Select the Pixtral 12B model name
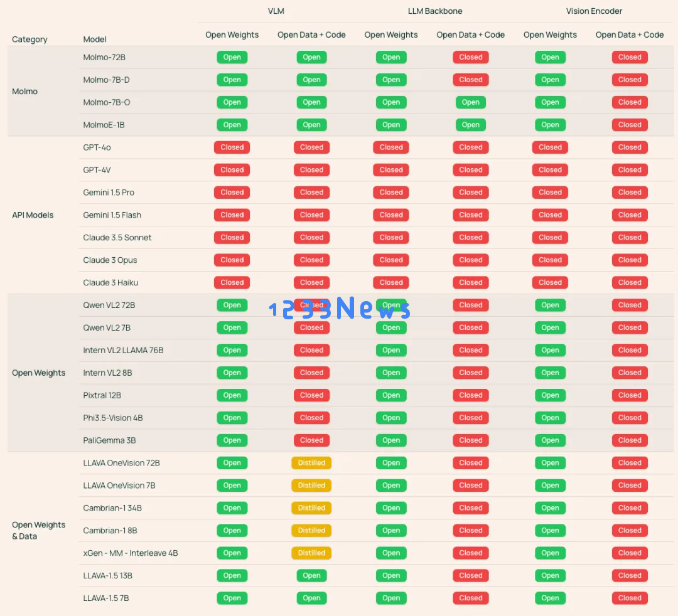This screenshot has width=678, height=616. click(102, 395)
